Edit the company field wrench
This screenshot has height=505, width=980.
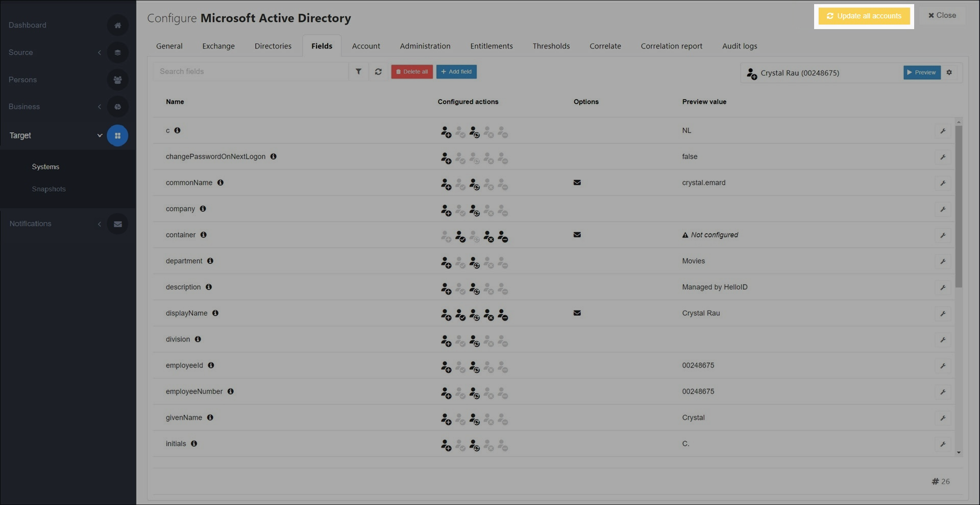coord(943,209)
